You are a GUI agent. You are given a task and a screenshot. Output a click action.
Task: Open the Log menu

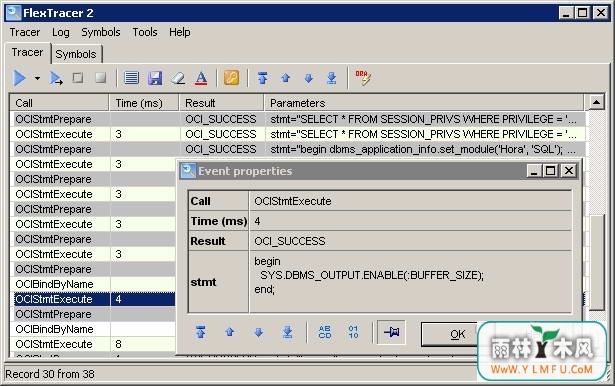pyautogui.click(x=61, y=32)
